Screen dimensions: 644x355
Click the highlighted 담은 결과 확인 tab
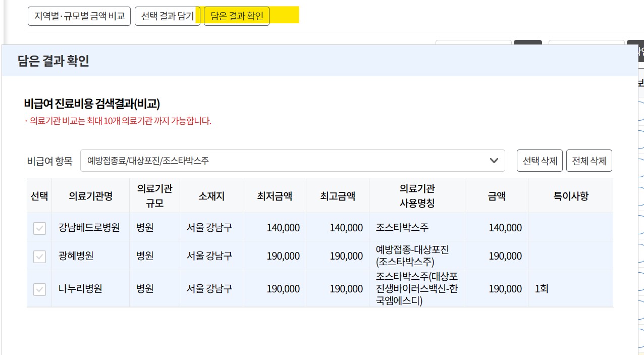click(x=237, y=16)
